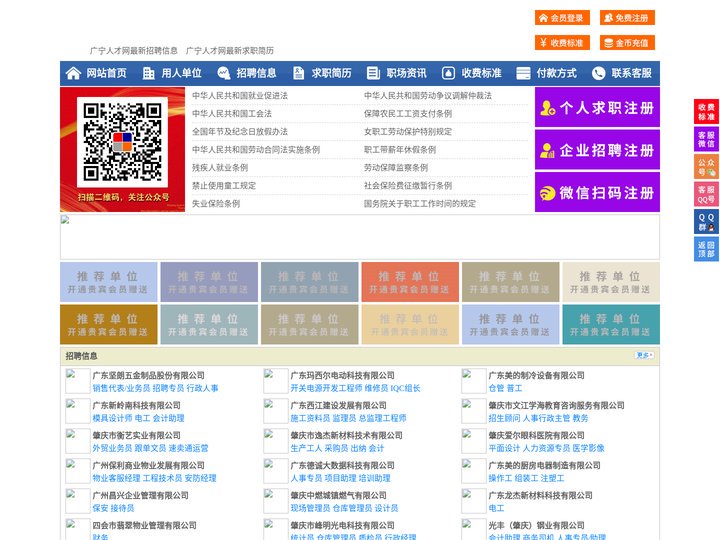Click the news icon beside 职场资讯
The width and height of the screenshot is (720, 540).
click(373, 73)
